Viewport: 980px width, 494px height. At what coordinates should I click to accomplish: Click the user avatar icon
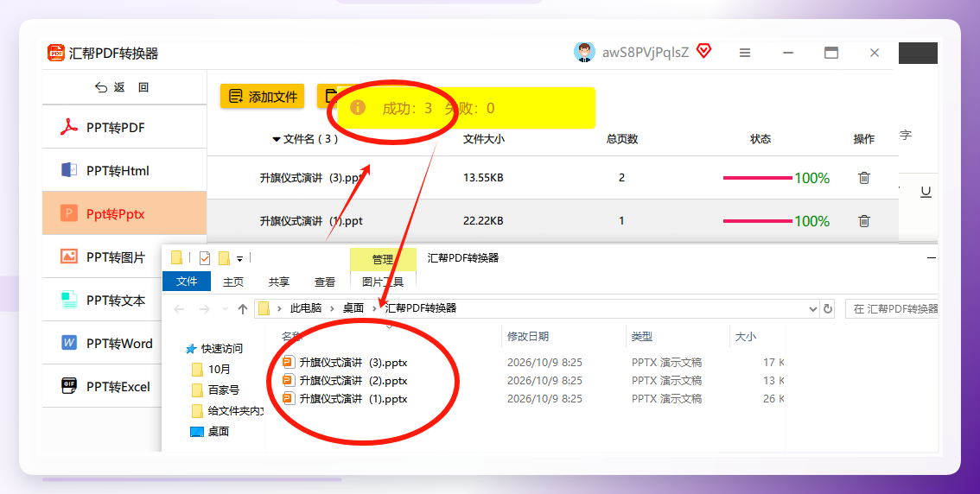point(584,53)
